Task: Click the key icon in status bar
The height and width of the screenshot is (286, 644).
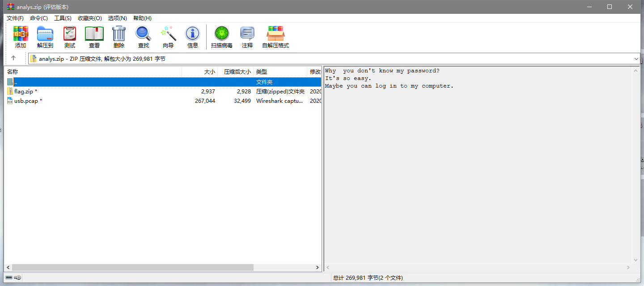Action: coord(17,278)
